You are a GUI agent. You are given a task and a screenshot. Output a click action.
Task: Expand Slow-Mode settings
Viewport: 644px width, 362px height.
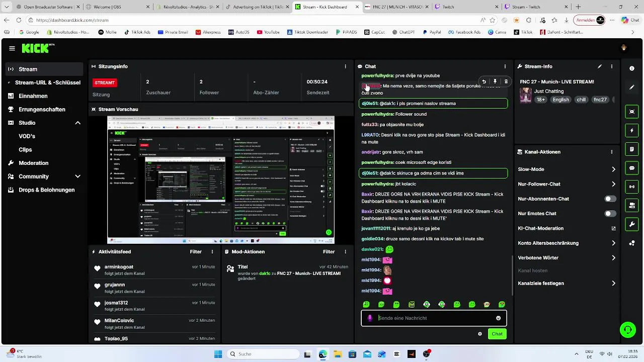click(x=613, y=169)
